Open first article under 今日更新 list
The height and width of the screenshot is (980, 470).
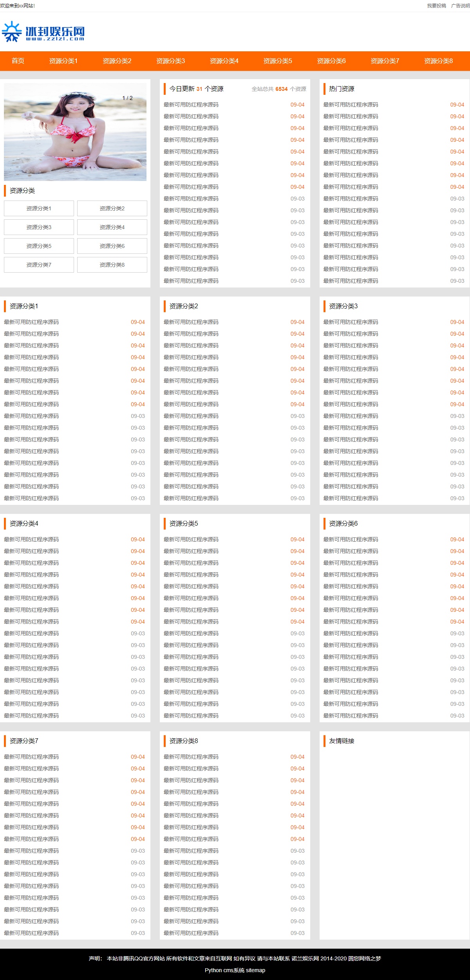coord(191,105)
